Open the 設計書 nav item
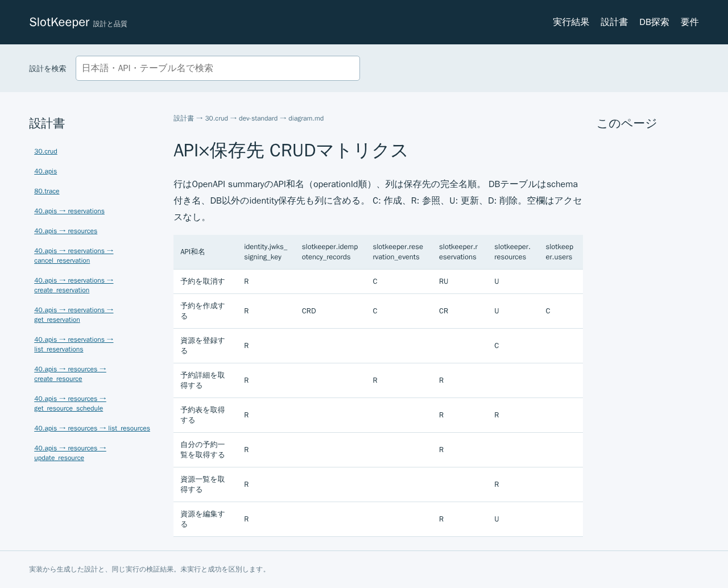The width and height of the screenshot is (728, 588). (x=614, y=22)
